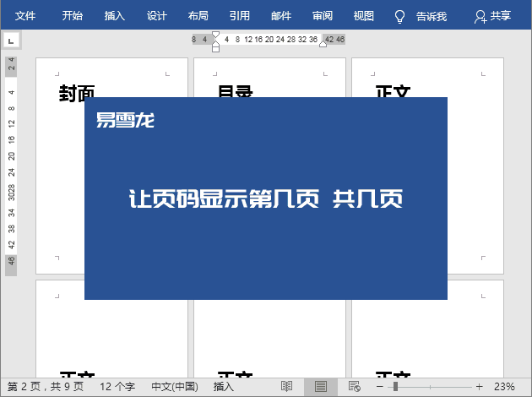Toggle the 插入 overtype mode indicator
Screen dimensions: 532x397
click(224, 387)
